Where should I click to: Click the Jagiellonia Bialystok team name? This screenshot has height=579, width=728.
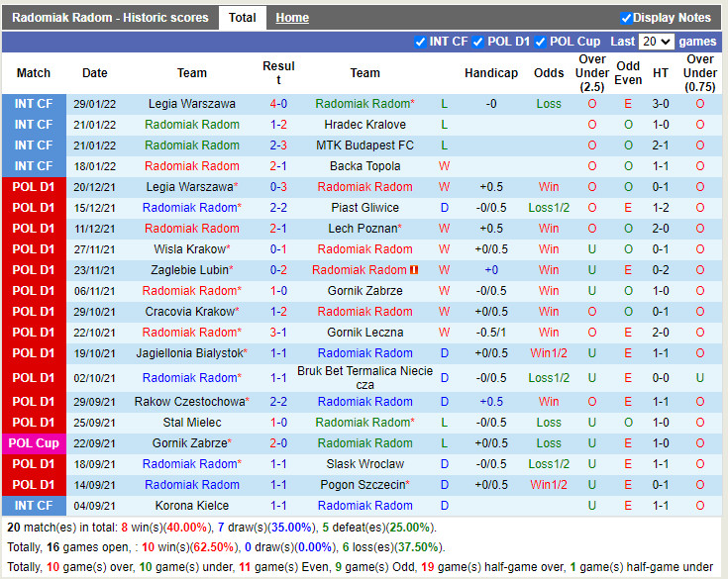[192, 353]
